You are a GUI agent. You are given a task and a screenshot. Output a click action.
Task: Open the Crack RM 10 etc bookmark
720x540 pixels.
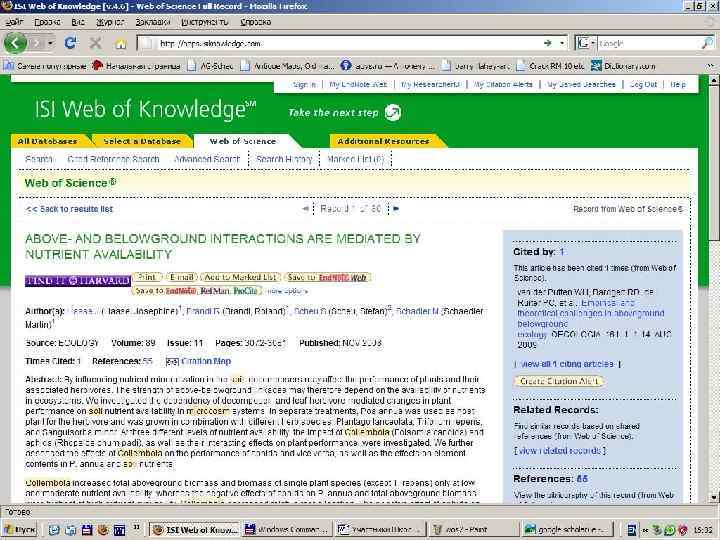(551, 66)
